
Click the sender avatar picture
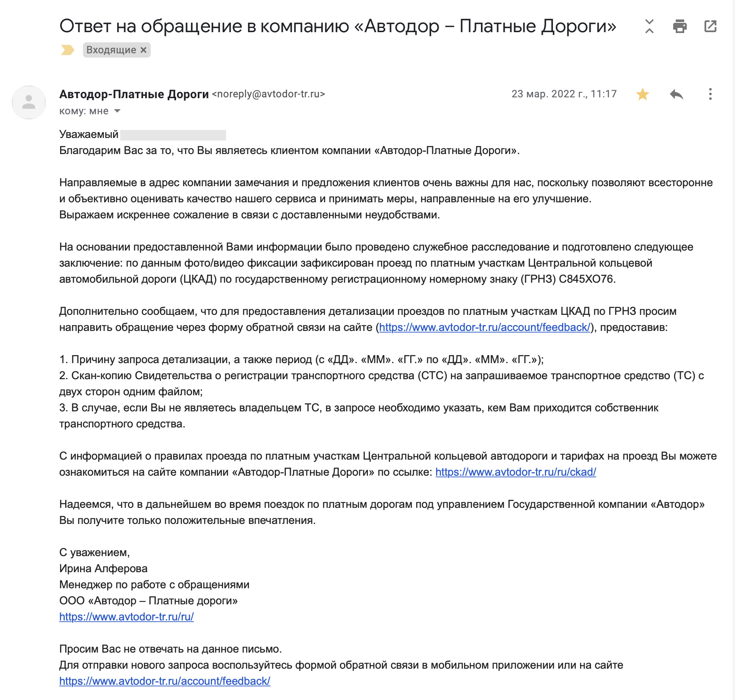pyautogui.click(x=29, y=102)
